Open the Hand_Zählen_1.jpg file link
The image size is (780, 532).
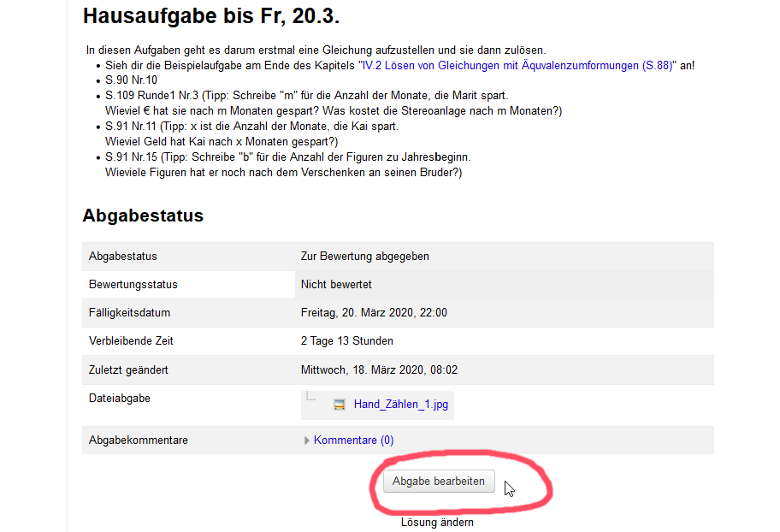click(x=400, y=405)
